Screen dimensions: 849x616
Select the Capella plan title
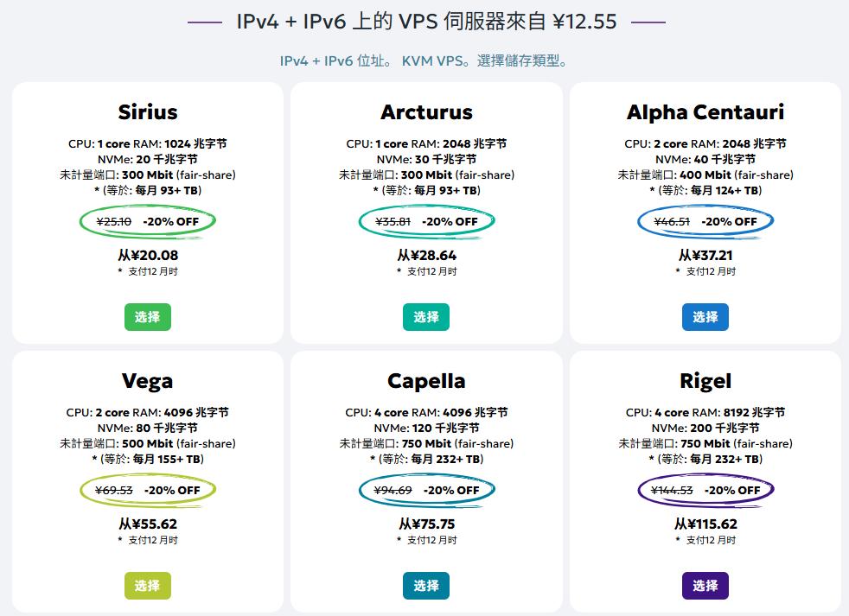pyautogui.click(x=427, y=380)
